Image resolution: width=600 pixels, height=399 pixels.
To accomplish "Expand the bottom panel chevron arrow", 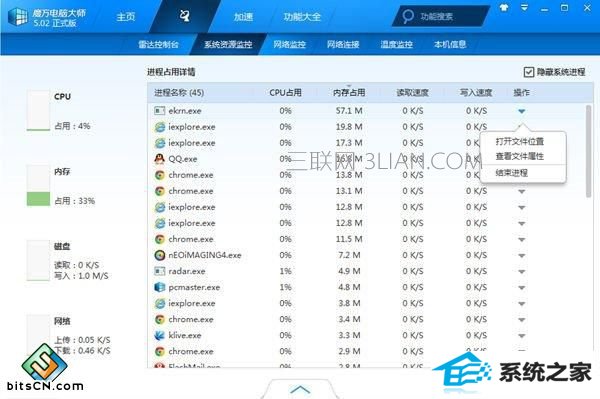I will [300, 389].
